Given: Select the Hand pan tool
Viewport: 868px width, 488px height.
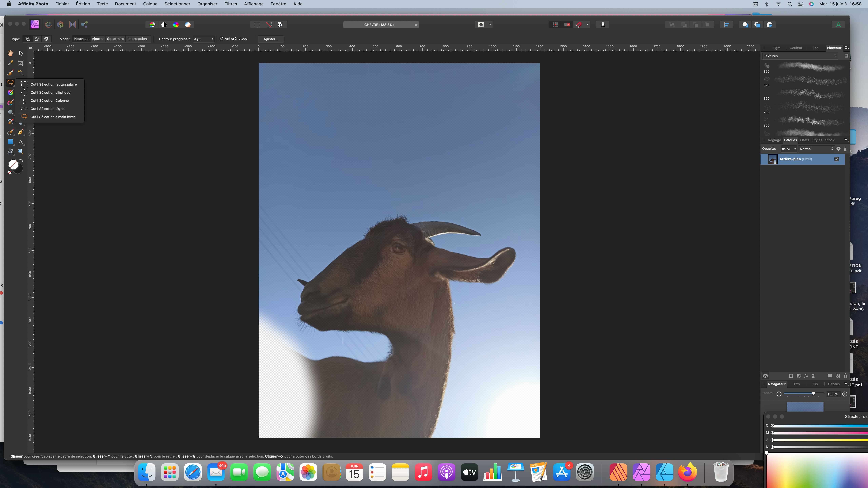Looking at the screenshot, I should pyautogui.click(x=11, y=53).
